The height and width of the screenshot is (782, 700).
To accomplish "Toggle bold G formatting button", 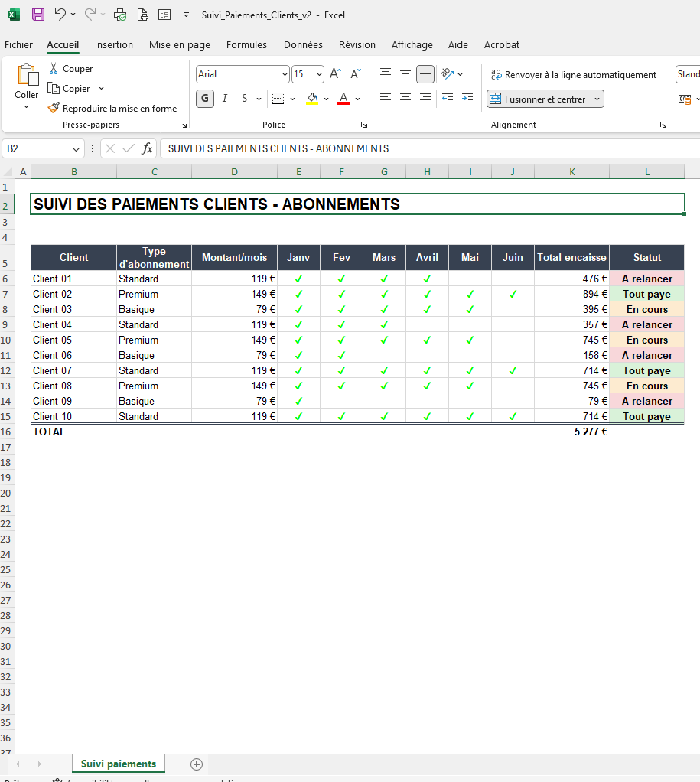I will (x=205, y=98).
